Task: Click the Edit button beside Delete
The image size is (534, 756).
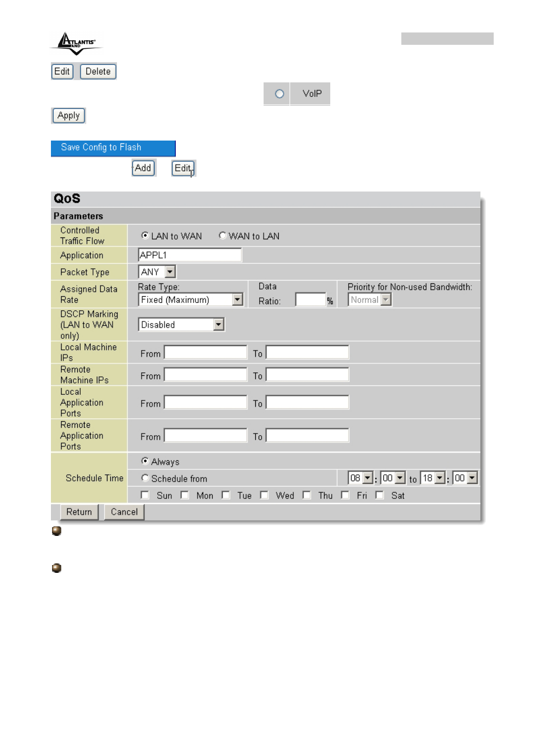Action: [62, 72]
